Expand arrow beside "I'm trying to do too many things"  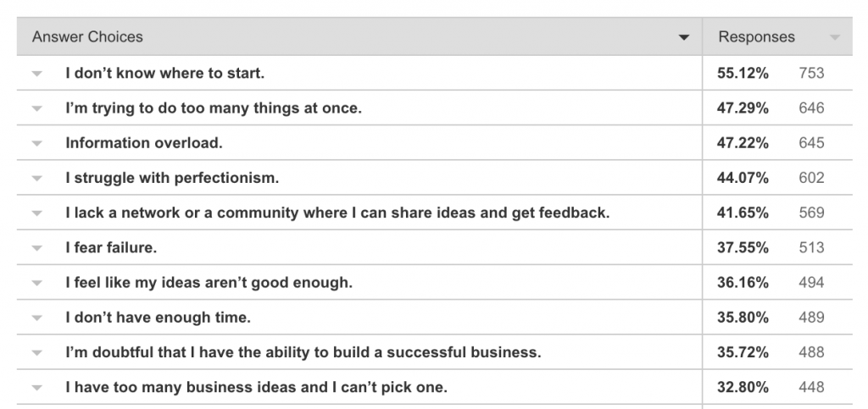36,108
